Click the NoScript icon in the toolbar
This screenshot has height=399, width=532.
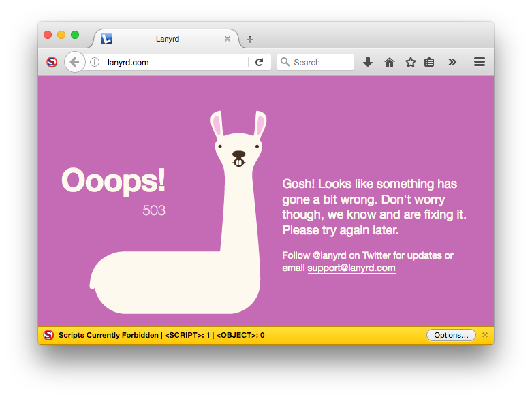52,62
